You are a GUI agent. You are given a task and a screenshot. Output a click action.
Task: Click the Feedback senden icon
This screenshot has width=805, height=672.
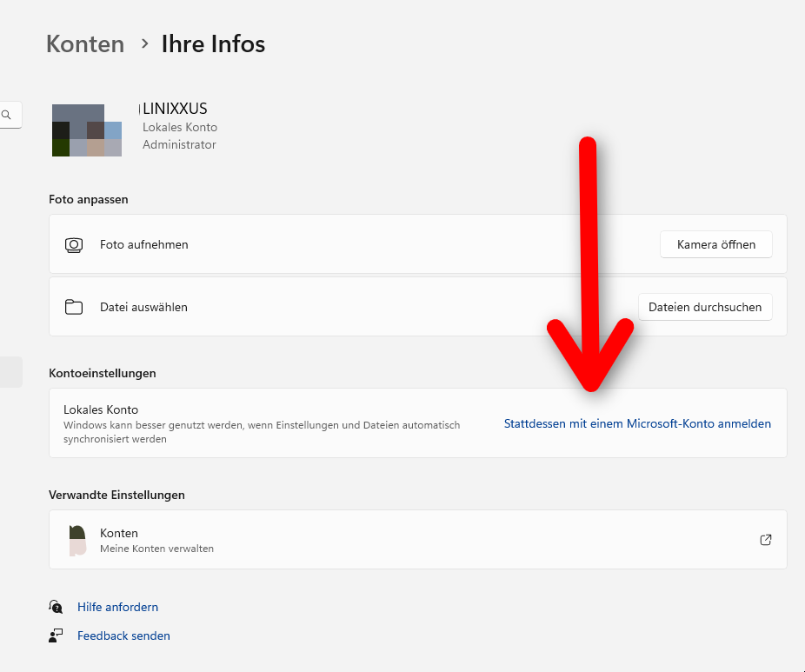[x=56, y=635]
